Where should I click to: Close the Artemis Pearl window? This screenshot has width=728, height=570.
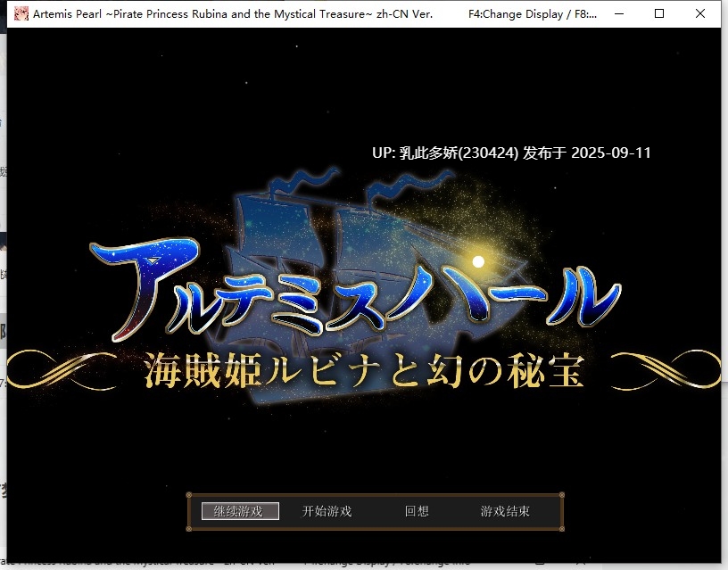(x=700, y=14)
